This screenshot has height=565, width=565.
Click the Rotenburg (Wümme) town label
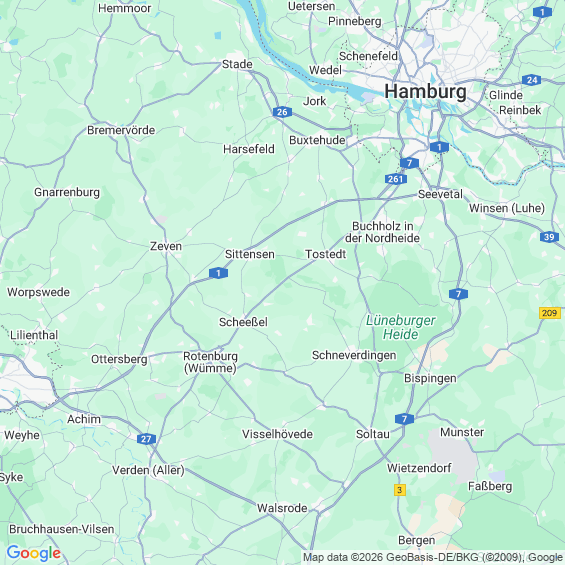(210, 362)
